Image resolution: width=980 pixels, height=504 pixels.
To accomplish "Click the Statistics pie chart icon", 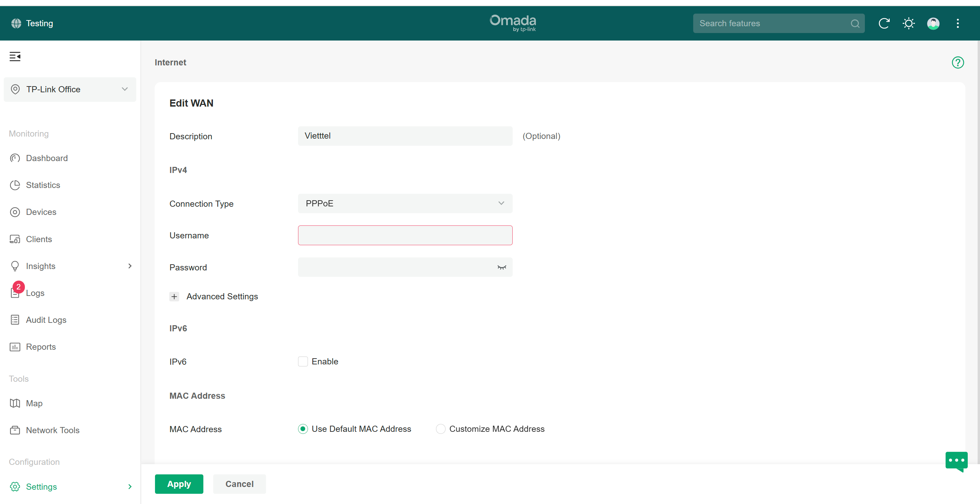I will (15, 185).
